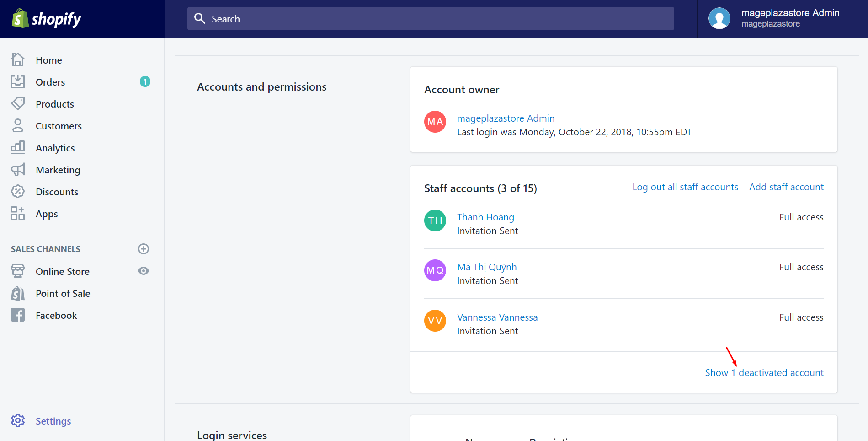Viewport: 868px width, 441px height.
Task: Click the Home house icon
Action: coord(18,60)
